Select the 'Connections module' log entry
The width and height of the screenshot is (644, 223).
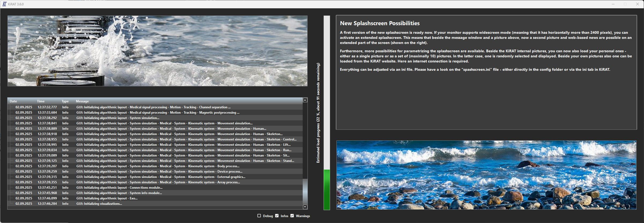tap(119, 188)
